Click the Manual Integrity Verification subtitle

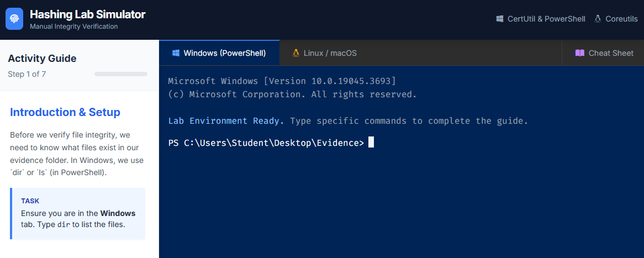pyautogui.click(x=73, y=27)
